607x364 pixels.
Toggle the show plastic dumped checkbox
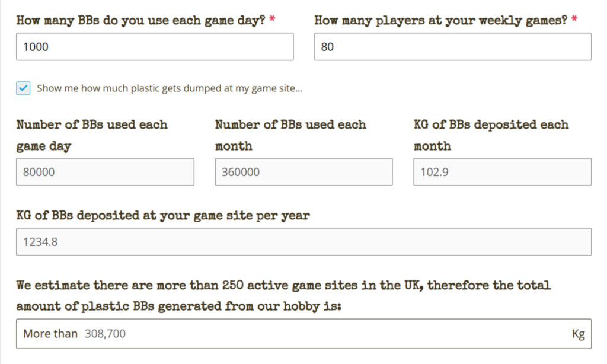23,88
